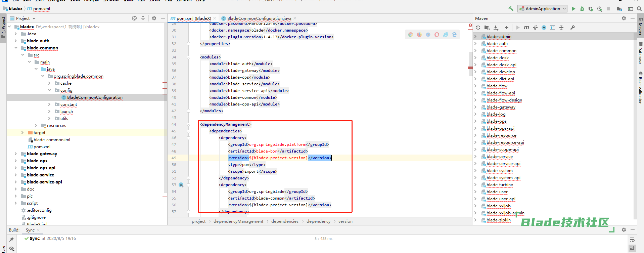Toggle Skip Tests mode in Maven toolbar
644x253 pixels.
544,28
